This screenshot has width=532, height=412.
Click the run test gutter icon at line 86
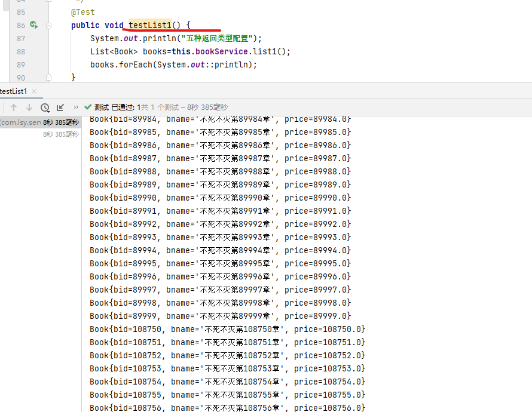click(x=33, y=24)
